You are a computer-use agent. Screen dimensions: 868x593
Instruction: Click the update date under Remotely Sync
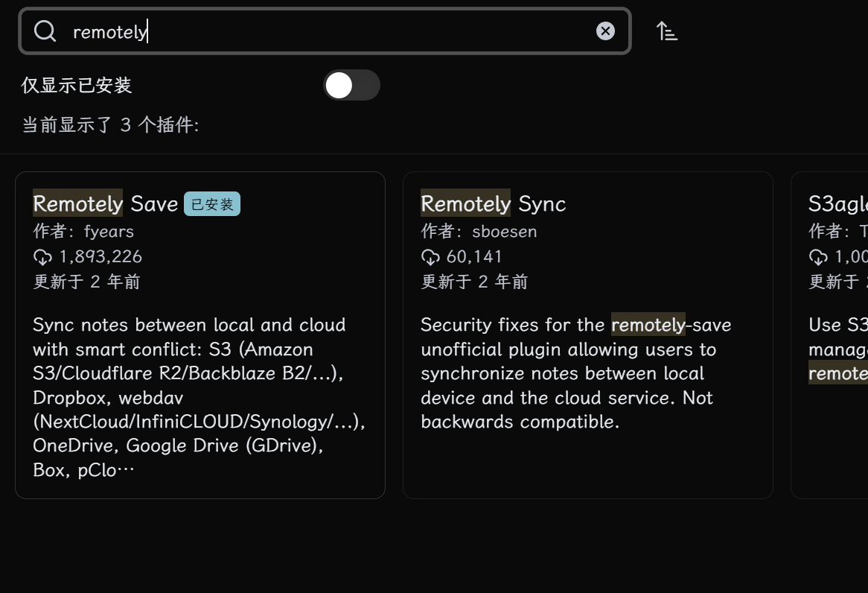(x=474, y=282)
